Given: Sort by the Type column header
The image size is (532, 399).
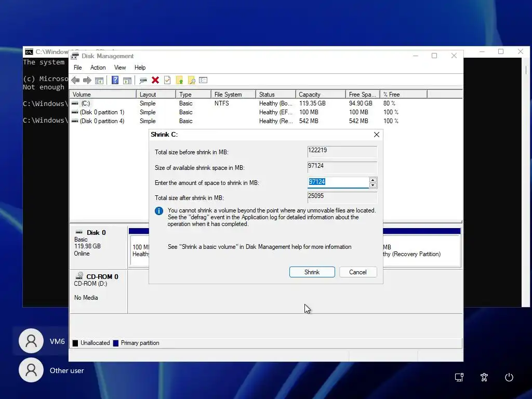Looking at the screenshot, I should (x=193, y=95).
